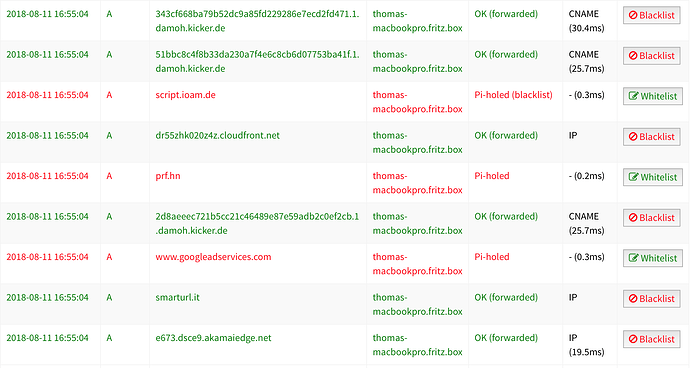Click the script.ioam.de domain text
This screenshot has width=690, height=368.
pyautogui.click(x=185, y=95)
